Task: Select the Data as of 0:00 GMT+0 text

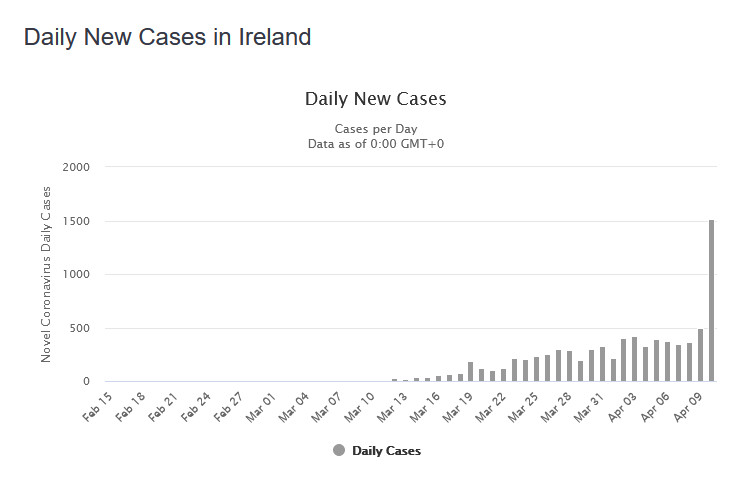Action: 376,144
